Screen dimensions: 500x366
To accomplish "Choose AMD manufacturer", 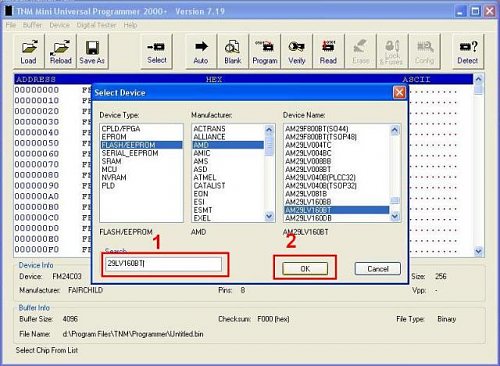I will coord(228,145).
